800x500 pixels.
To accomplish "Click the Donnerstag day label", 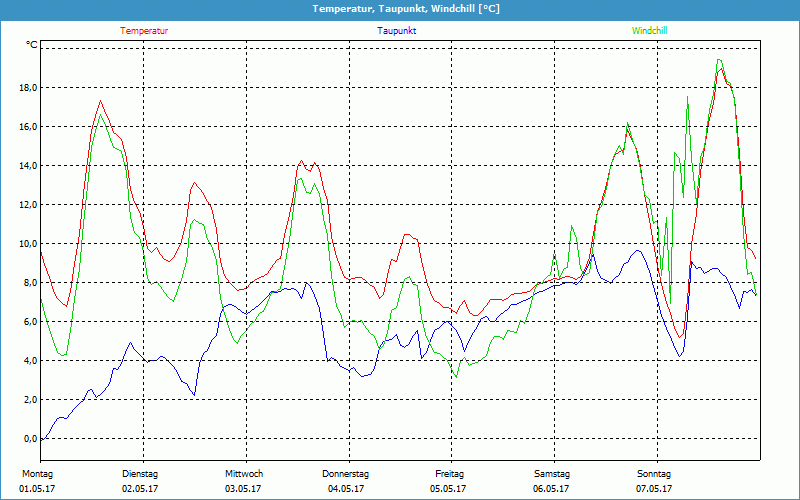I will click(345, 474).
